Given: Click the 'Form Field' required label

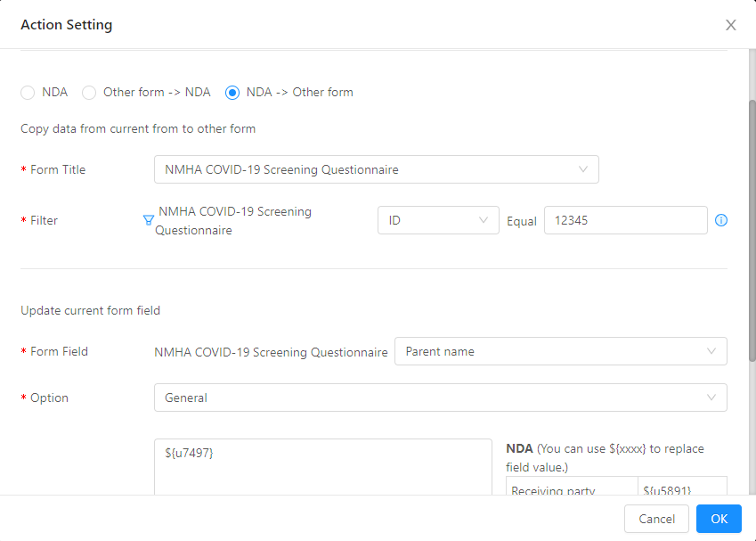Looking at the screenshot, I should (54, 351).
